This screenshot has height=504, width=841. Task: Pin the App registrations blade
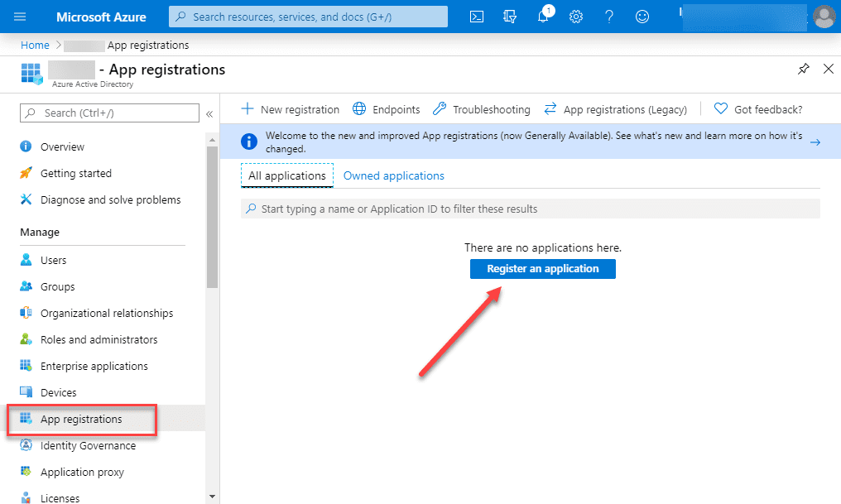[803, 70]
